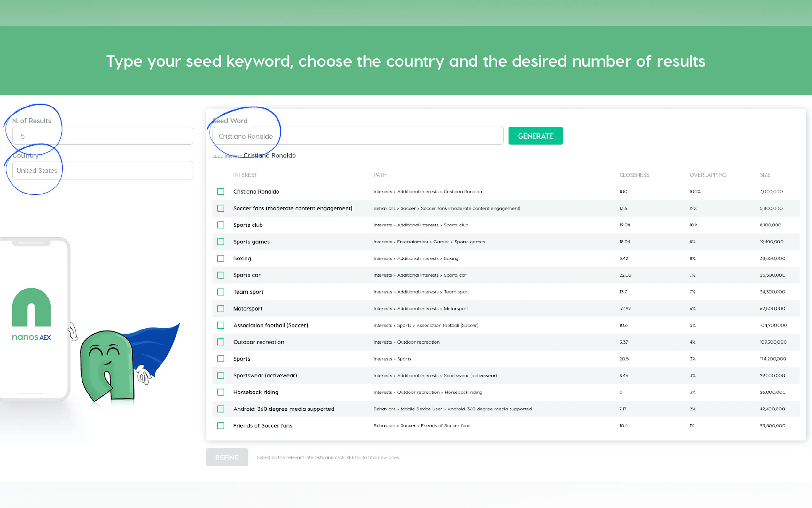Click the INTEREST column header
Viewport: 812px width, 508px height.
[245, 175]
